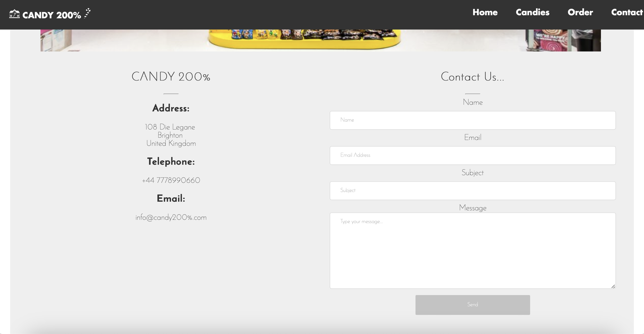Click the info@candy200%.com email address
Screen dimensions: 644x334
click(x=171, y=217)
